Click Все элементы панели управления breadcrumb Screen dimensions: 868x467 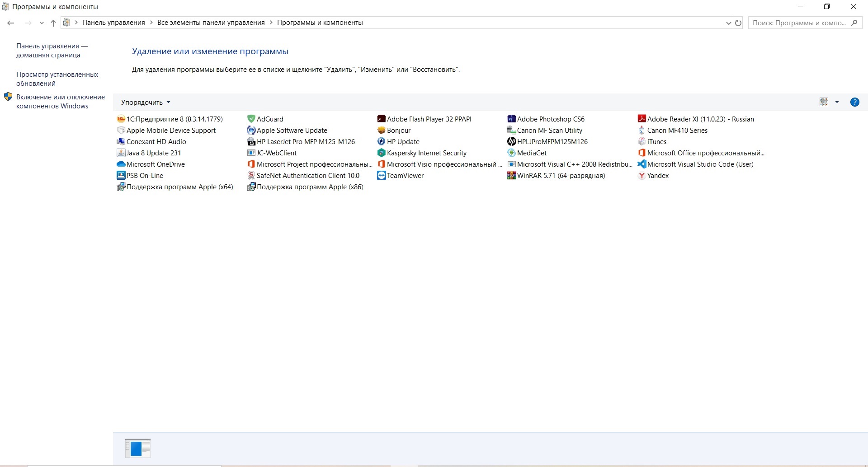pos(211,23)
